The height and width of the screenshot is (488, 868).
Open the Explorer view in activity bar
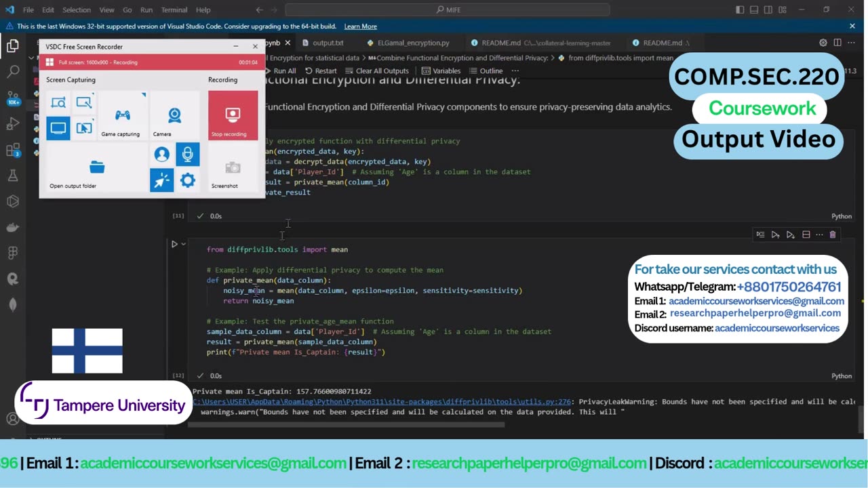coord(13,46)
